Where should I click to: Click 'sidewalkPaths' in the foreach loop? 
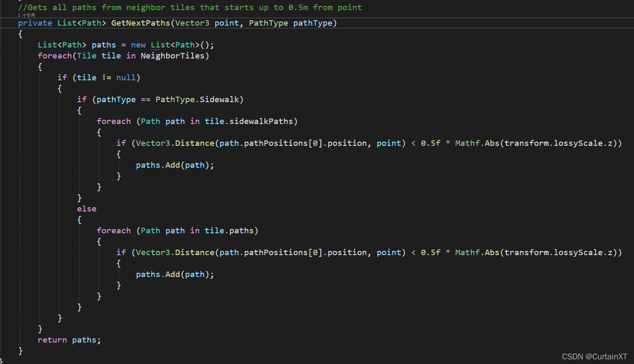(x=261, y=121)
